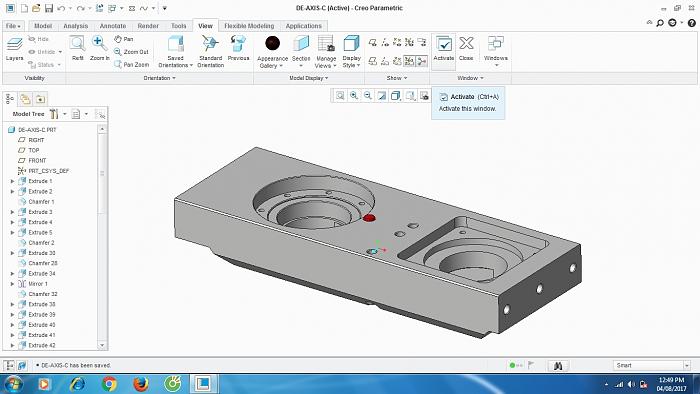The width and height of the screenshot is (700, 394).
Task: Click in-graphics Repaint icon
Action: pyautogui.click(x=382, y=95)
